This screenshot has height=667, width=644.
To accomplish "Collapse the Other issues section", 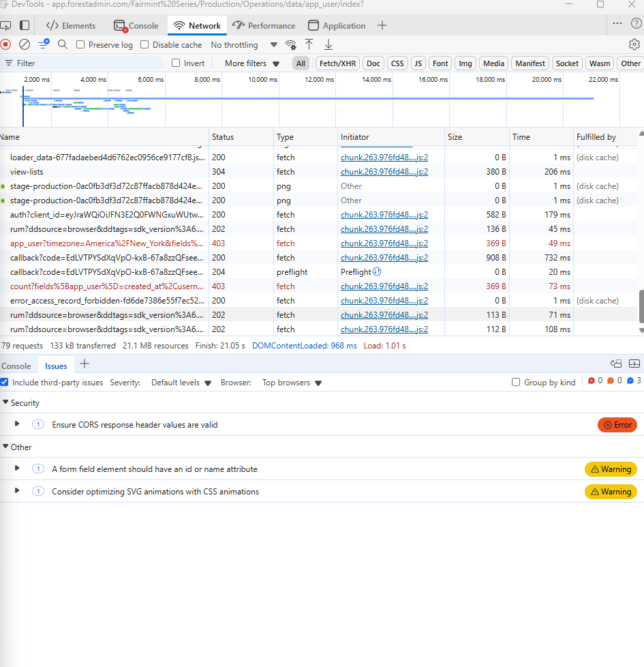I will 5,447.
